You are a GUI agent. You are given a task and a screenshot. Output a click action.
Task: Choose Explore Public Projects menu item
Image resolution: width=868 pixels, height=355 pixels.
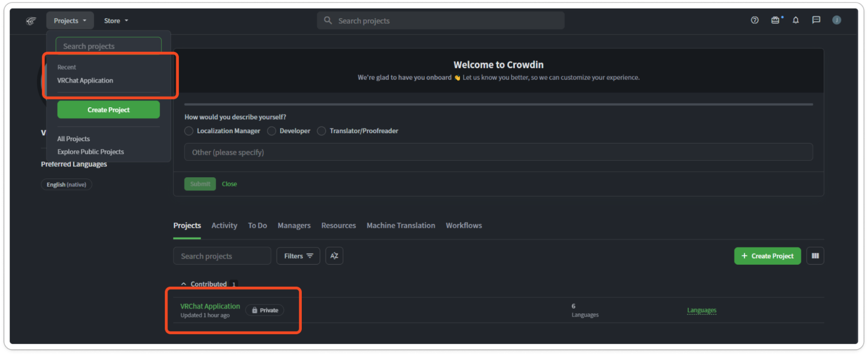[90, 152]
